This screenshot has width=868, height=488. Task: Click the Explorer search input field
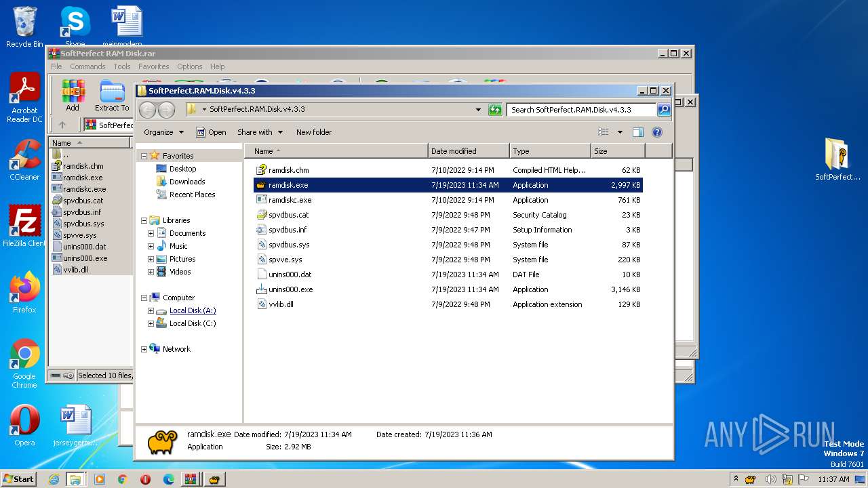pyautogui.click(x=581, y=109)
